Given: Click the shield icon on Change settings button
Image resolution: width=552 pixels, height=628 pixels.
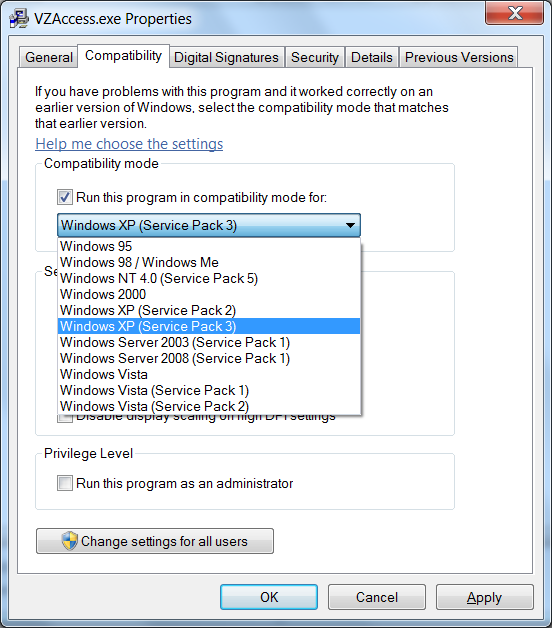Looking at the screenshot, I should [x=69, y=541].
